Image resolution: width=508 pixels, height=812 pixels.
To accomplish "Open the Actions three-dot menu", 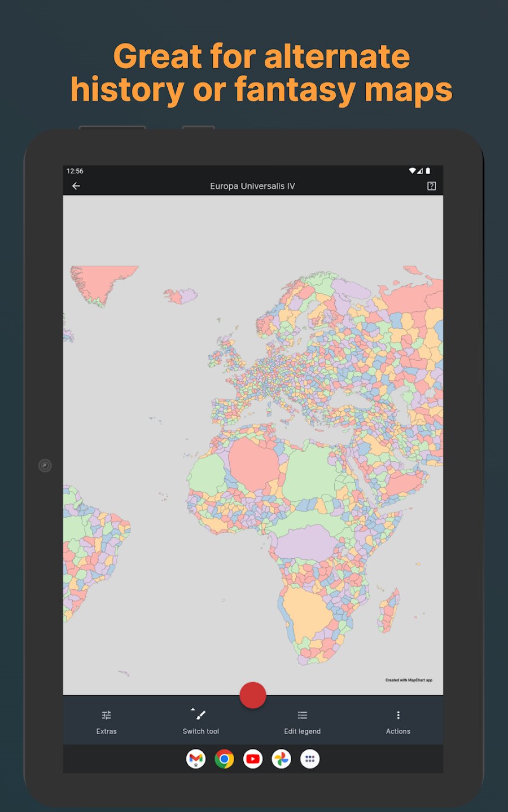I will click(398, 715).
